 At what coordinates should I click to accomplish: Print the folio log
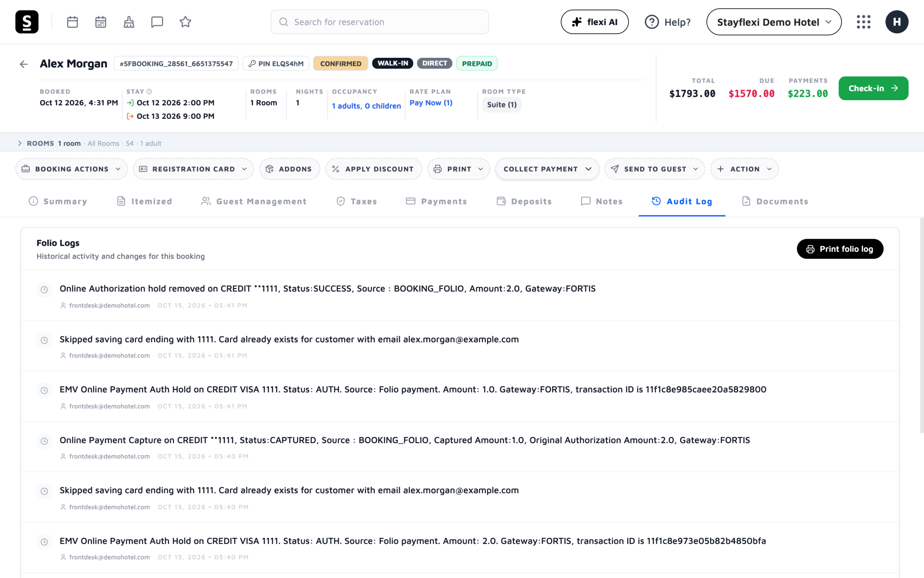[x=840, y=249]
